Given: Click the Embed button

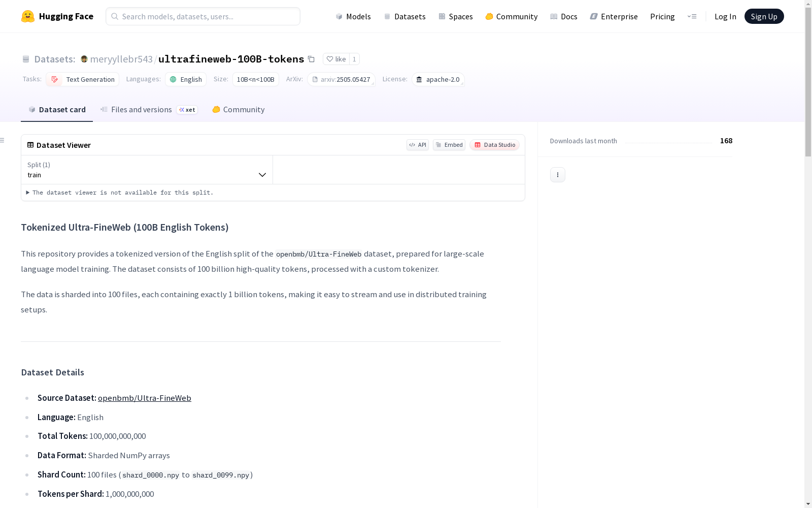Looking at the screenshot, I should pyautogui.click(x=449, y=145).
